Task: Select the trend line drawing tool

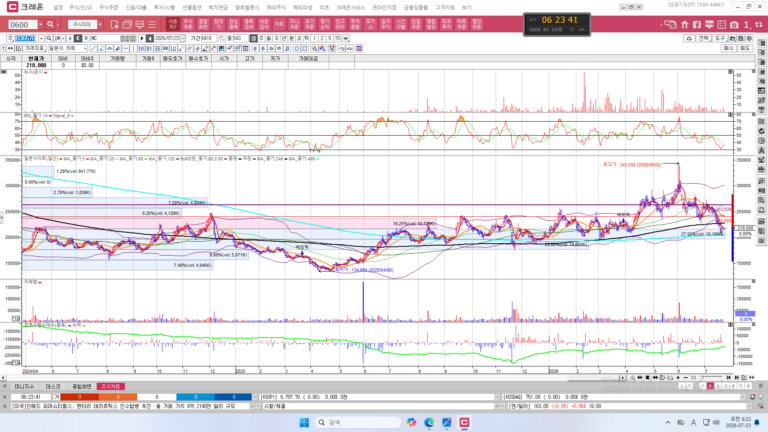Action: (93, 48)
